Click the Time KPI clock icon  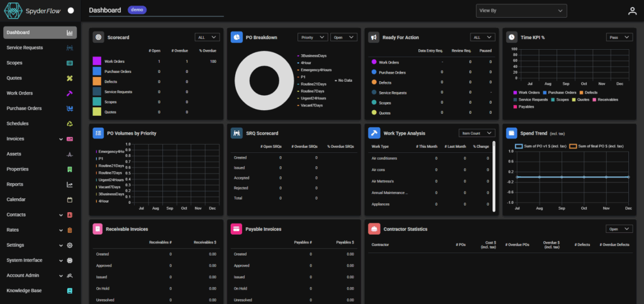pos(511,37)
